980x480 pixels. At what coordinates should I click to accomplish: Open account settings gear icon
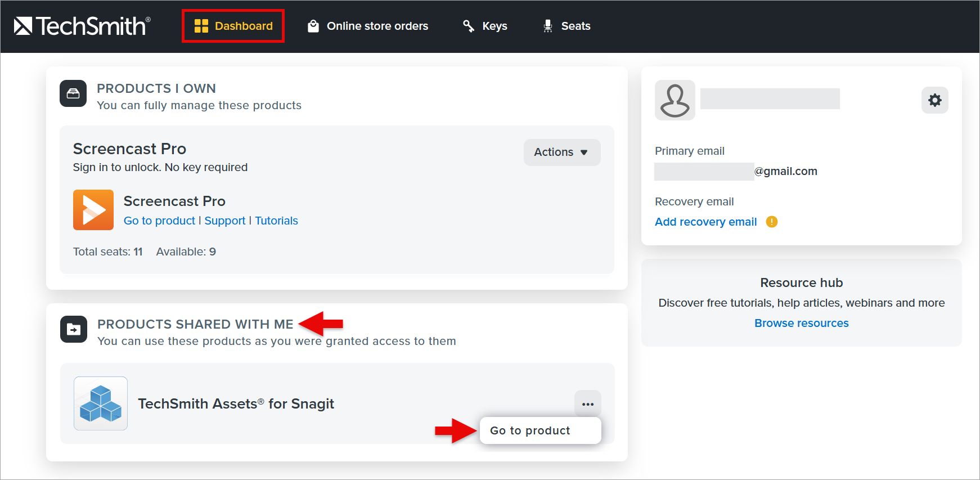click(935, 100)
